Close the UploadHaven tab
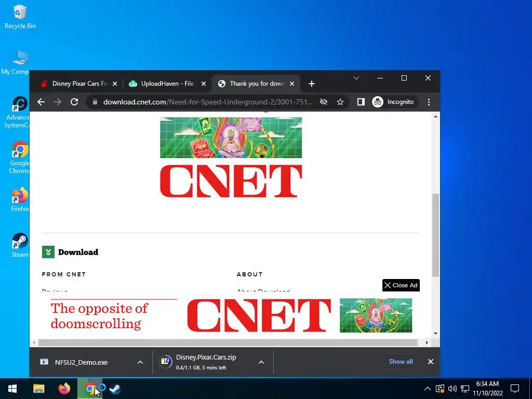532x399 pixels. pos(204,84)
